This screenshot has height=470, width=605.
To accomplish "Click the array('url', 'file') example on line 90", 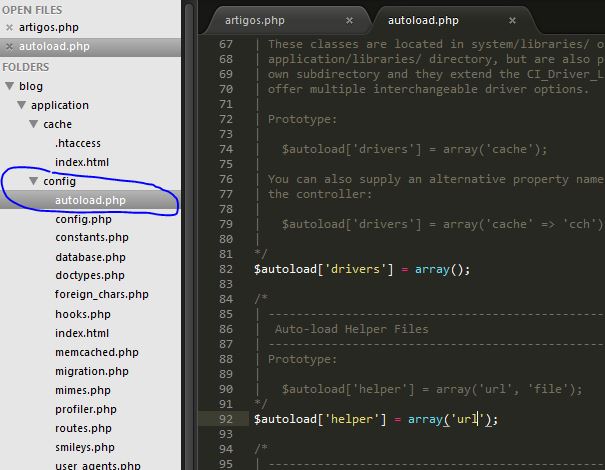I will [x=509, y=389].
